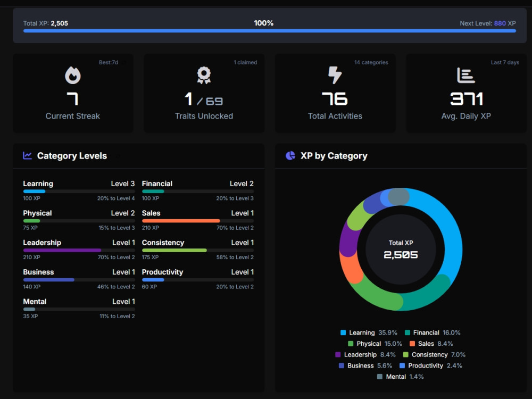This screenshot has height=399, width=532.
Task: Open the Avg. Daily XP card
Action: 466,93
